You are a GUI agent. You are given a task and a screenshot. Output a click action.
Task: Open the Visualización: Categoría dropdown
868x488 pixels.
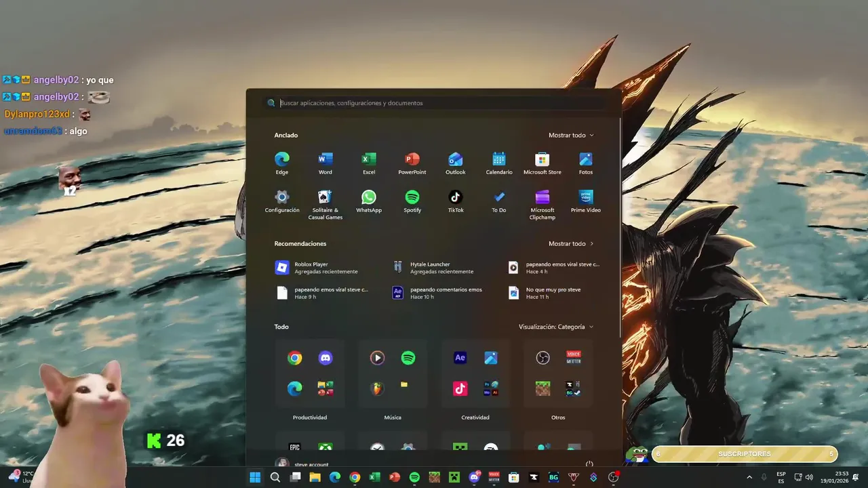tap(556, 327)
